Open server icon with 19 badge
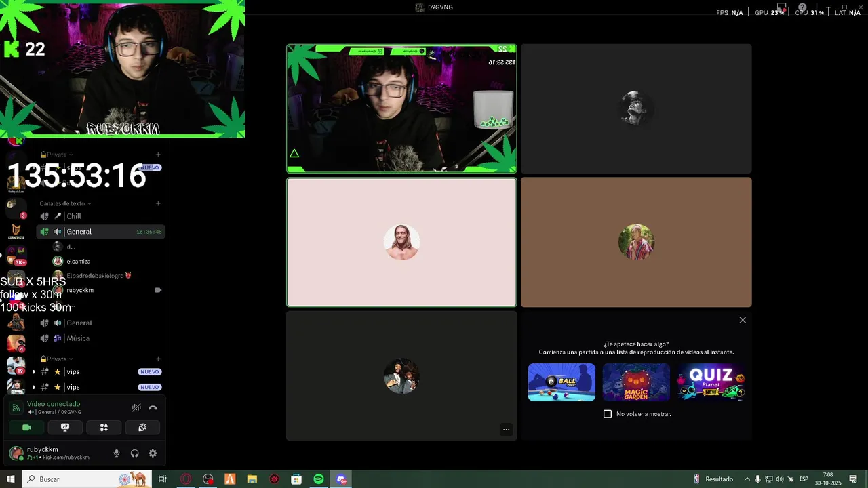Viewport: 868px width, 488px height. (x=16, y=365)
